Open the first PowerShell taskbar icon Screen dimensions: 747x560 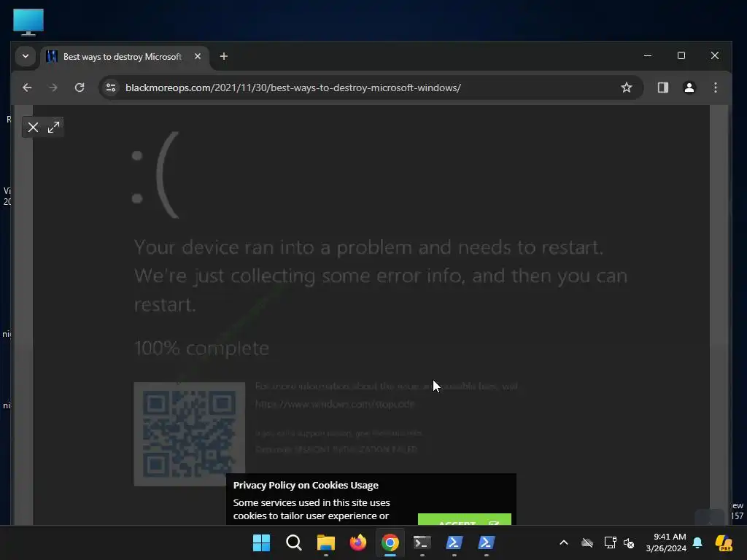[x=454, y=542]
